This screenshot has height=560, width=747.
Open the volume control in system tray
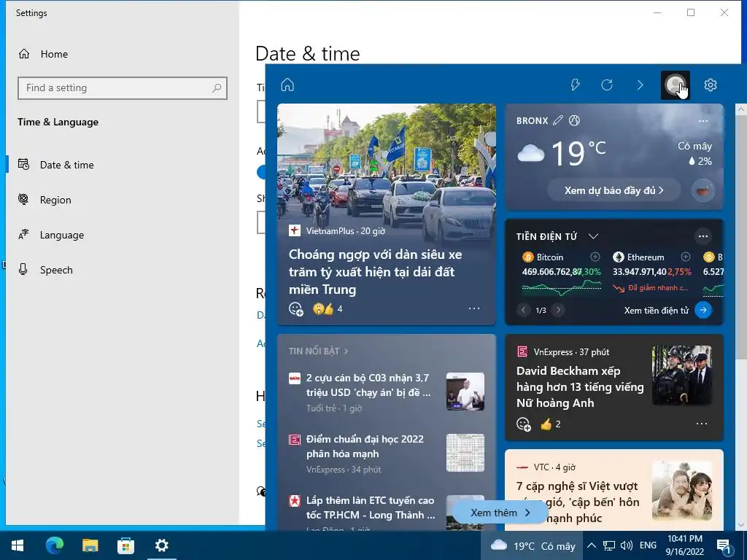pyautogui.click(x=627, y=545)
